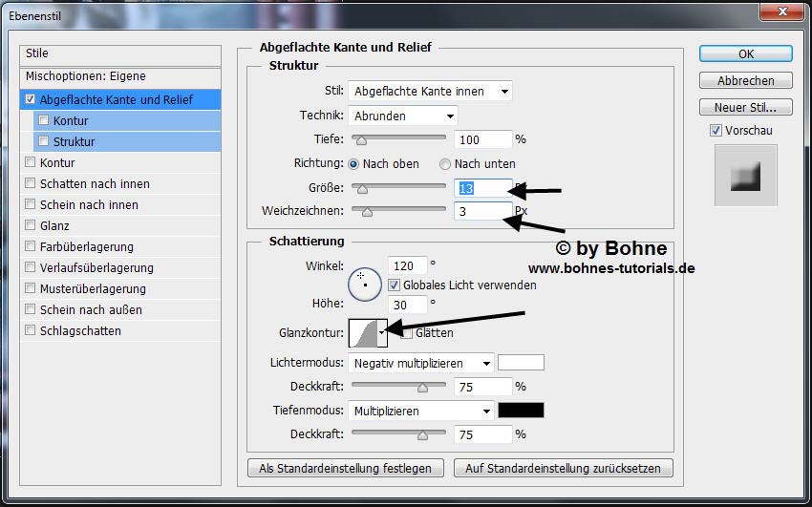This screenshot has height=507, width=812.
Task: Click the OK button
Action: 745,54
